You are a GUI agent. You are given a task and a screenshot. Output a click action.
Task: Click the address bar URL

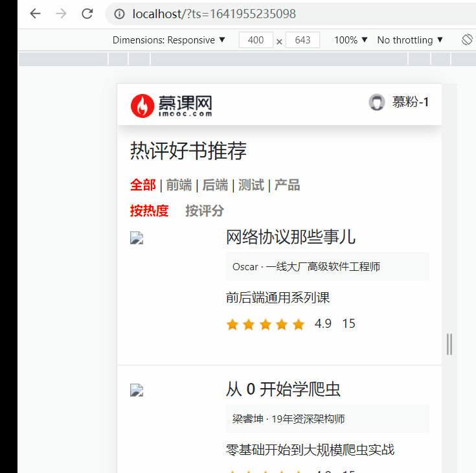[214, 14]
